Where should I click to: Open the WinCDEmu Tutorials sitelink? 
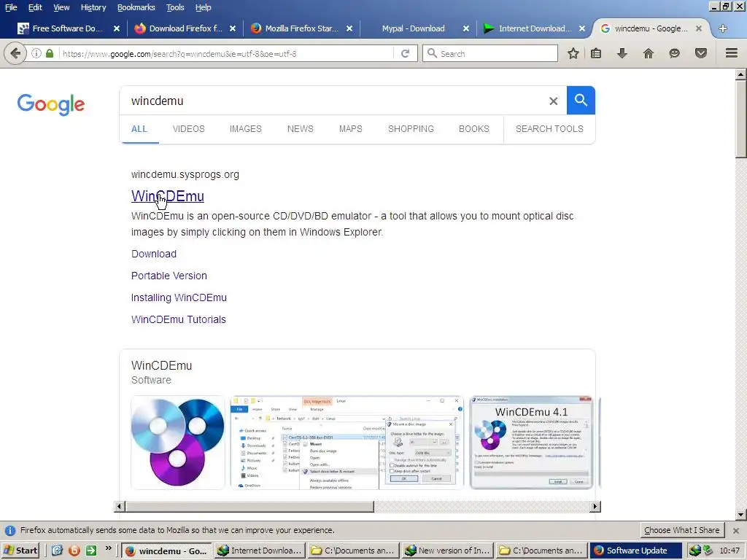click(179, 319)
